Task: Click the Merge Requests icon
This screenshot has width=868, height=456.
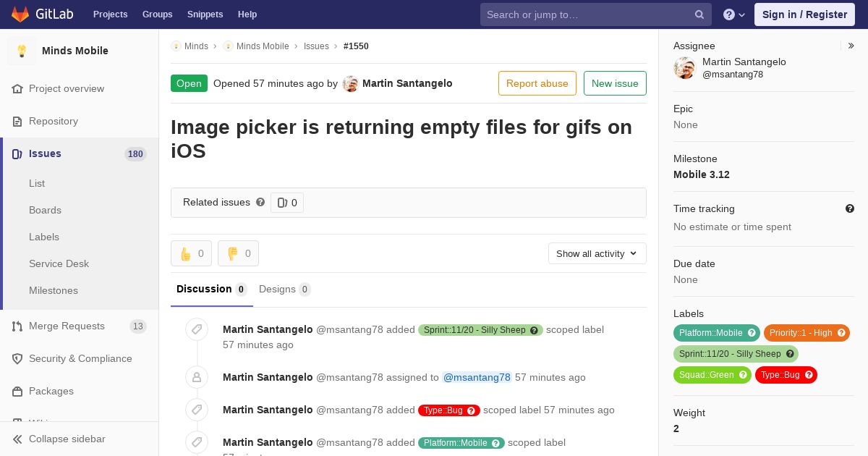Action: (17, 326)
